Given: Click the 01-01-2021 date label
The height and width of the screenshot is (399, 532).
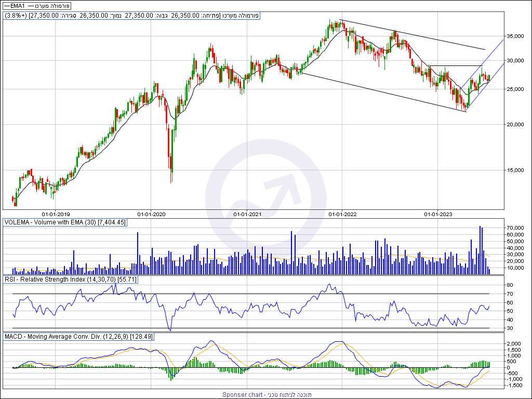Looking at the screenshot, I should [x=247, y=214].
